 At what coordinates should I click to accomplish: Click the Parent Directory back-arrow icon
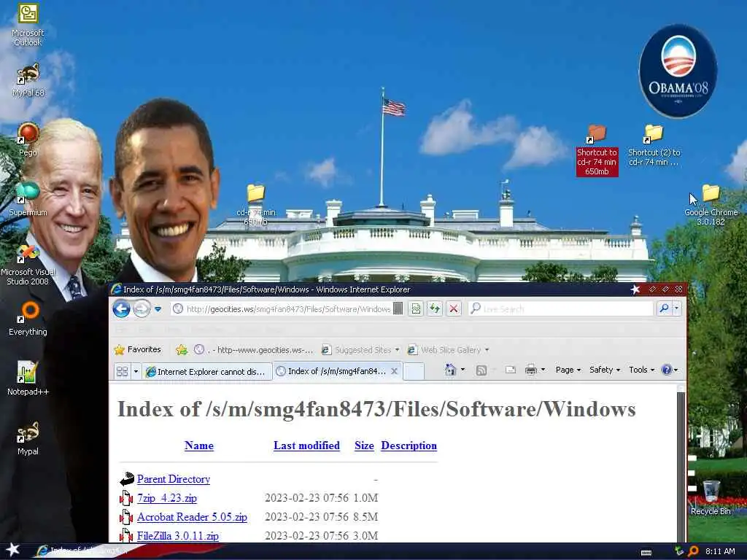click(126, 479)
